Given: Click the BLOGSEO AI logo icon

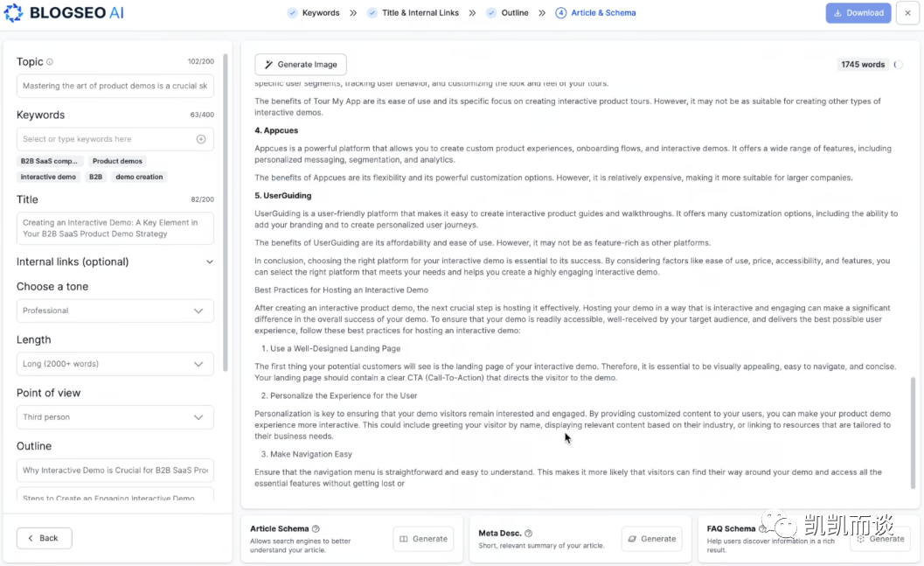Looking at the screenshot, I should pyautogui.click(x=13, y=12).
